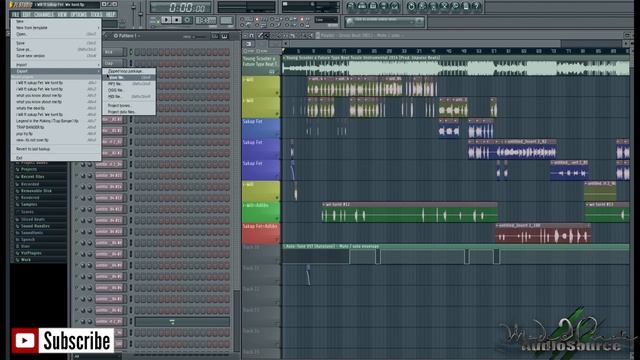Open the EDIT menu
640x360 pixels.
[26, 14]
